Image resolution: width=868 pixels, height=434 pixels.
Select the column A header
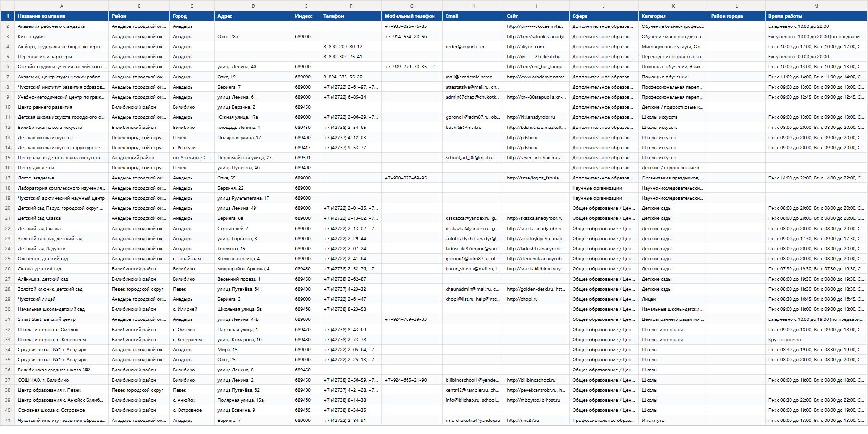pos(62,6)
